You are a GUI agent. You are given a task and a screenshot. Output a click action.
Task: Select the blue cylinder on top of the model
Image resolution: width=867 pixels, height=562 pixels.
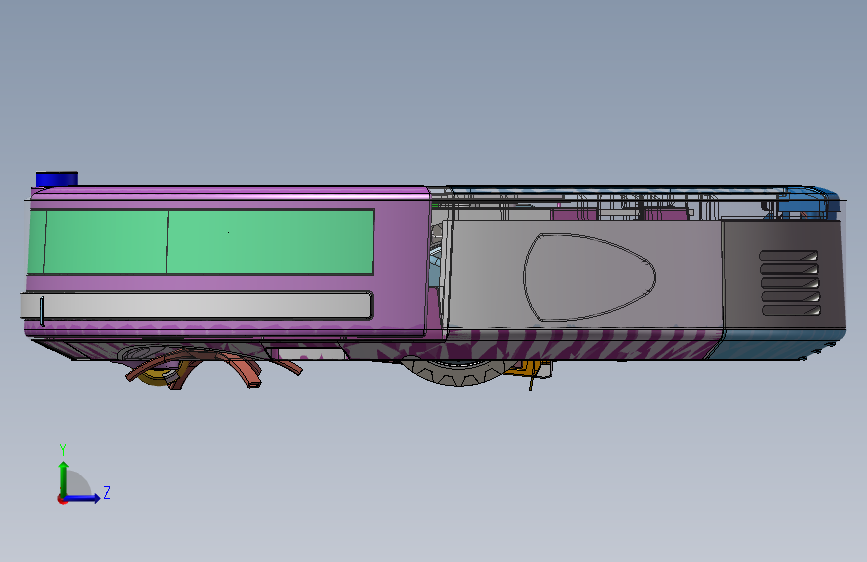56,179
